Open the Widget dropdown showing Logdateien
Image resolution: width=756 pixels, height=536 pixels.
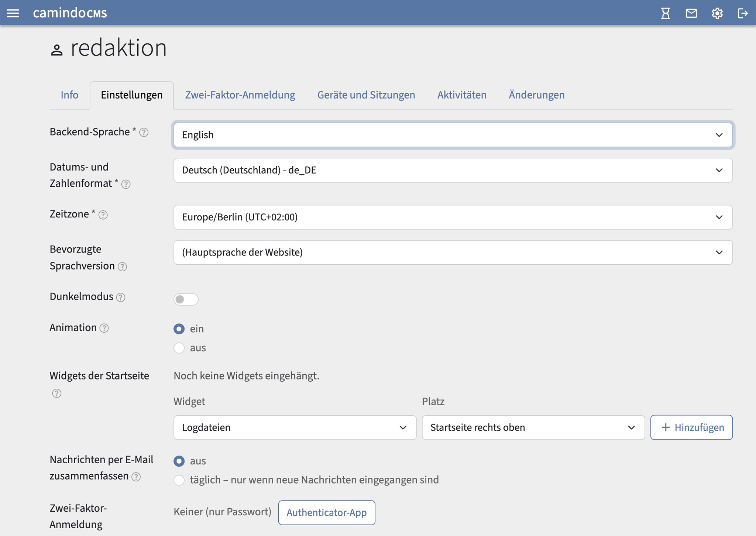295,427
